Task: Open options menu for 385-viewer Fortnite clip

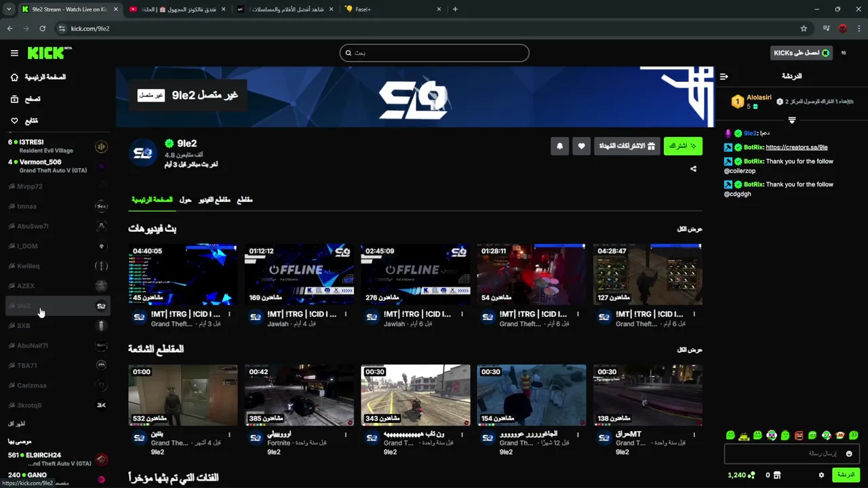Action: point(346,434)
